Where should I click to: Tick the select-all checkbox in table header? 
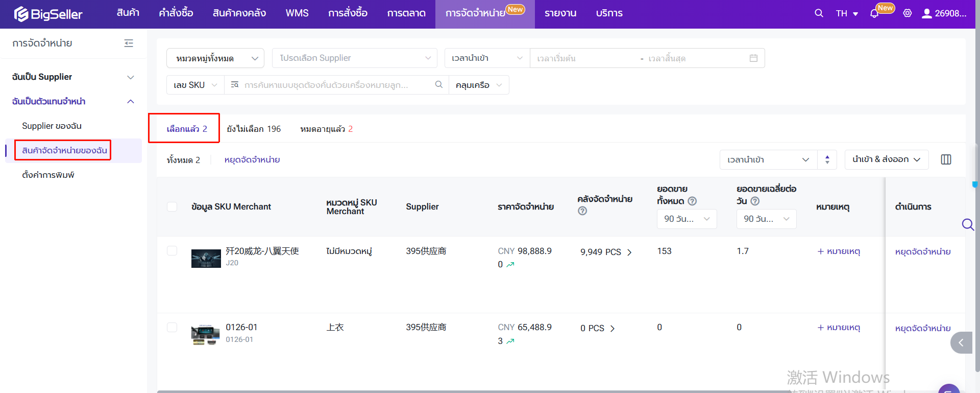[172, 206]
